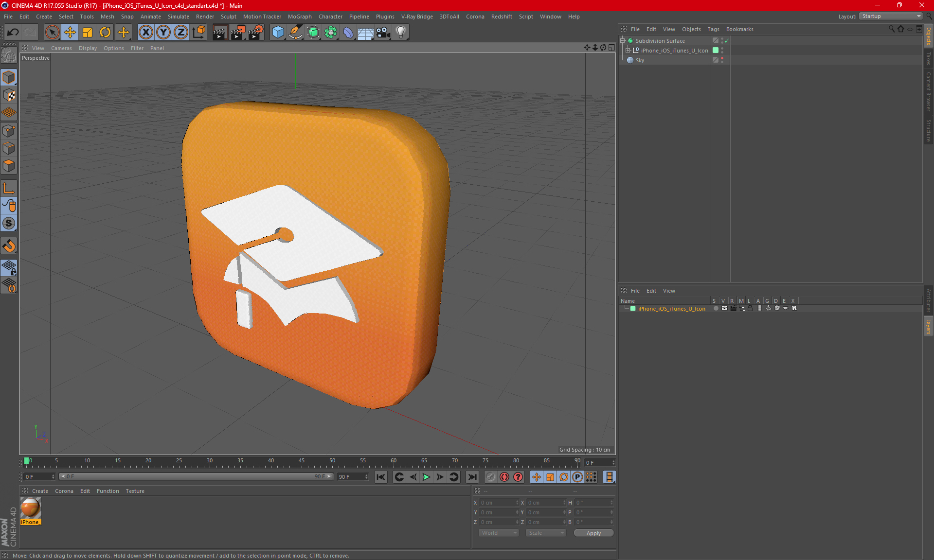
Task: Undo the last action arrow
Action: click(x=13, y=33)
